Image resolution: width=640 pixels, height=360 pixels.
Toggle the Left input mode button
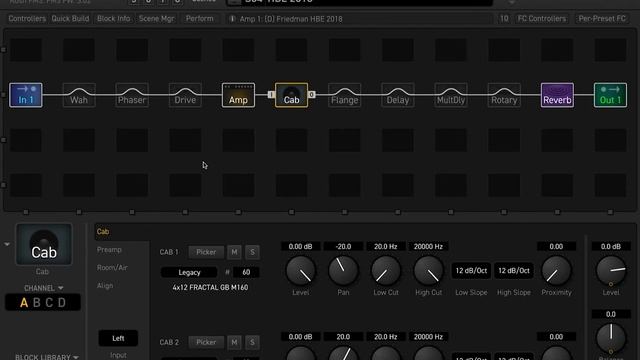point(118,338)
